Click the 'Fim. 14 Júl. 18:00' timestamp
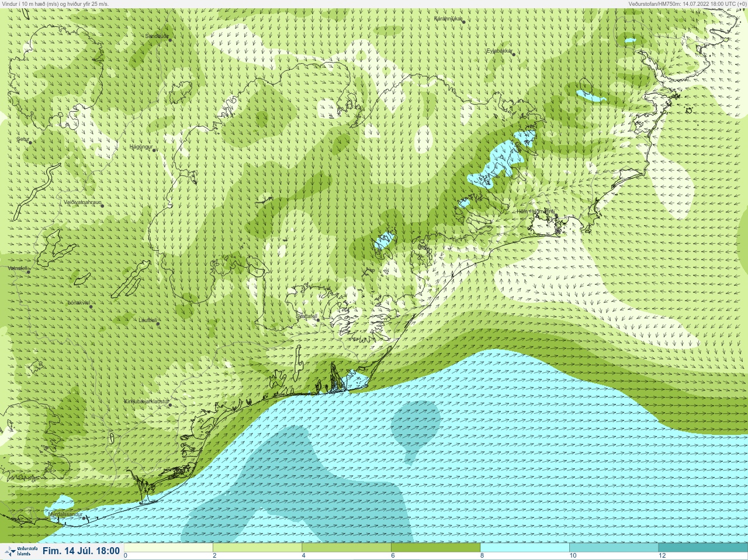Screen dimensions: 748x560 click(x=81, y=551)
